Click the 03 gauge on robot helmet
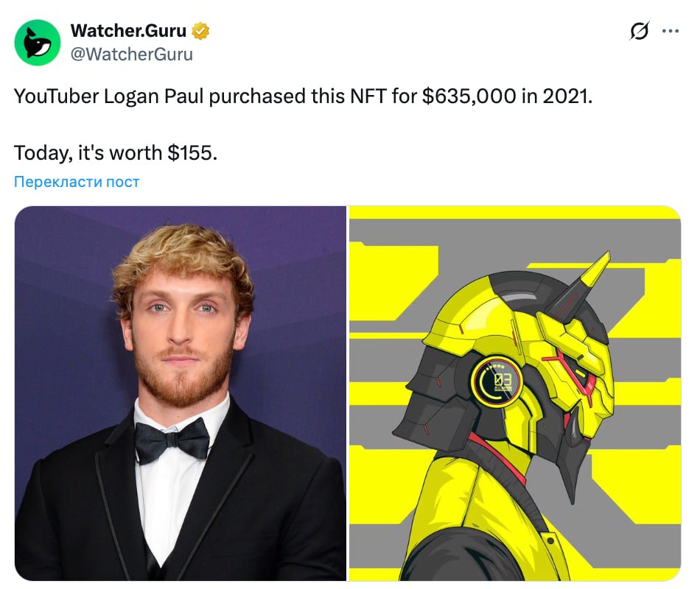Viewport: 700px width, 589px height. point(497,381)
